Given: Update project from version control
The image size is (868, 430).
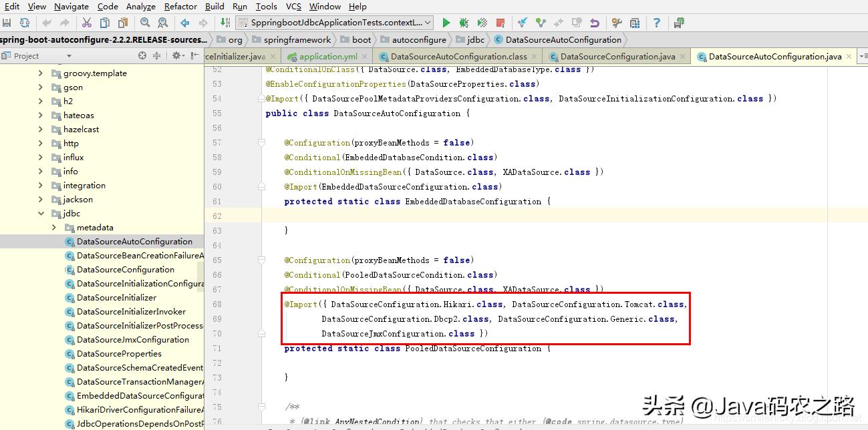Looking at the screenshot, I should 521,22.
